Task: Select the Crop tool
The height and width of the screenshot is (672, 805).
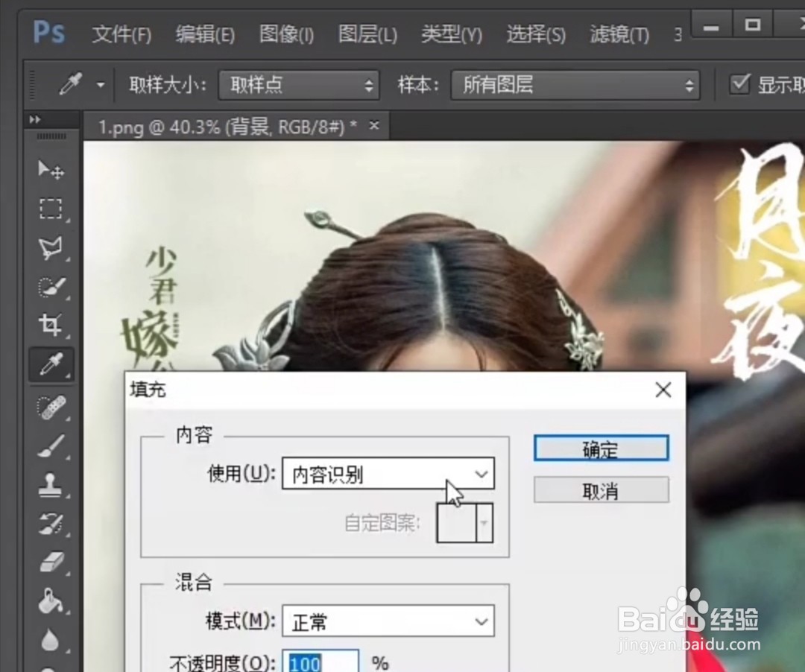Action: [x=51, y=326]
